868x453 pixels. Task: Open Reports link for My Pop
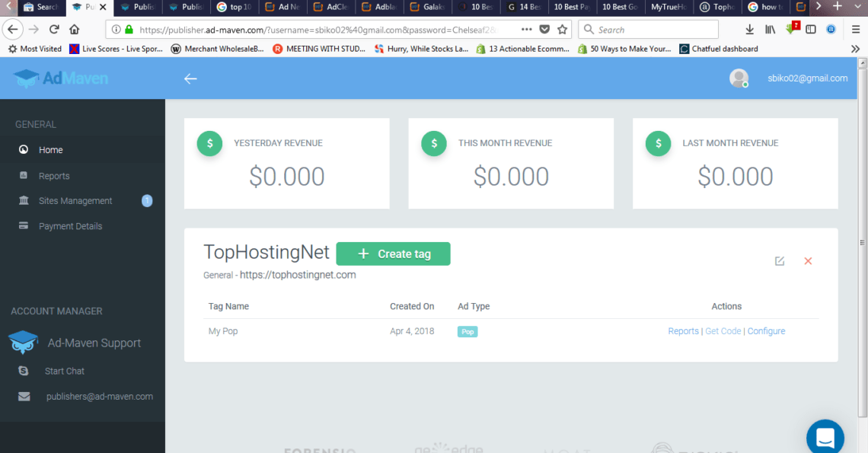pyautogui.click(x=683, y=331)
